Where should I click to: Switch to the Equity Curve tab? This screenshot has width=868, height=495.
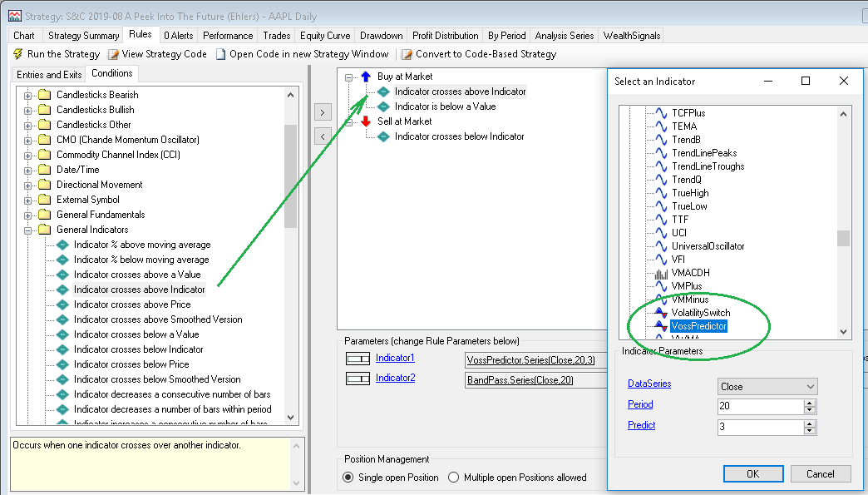324,36
